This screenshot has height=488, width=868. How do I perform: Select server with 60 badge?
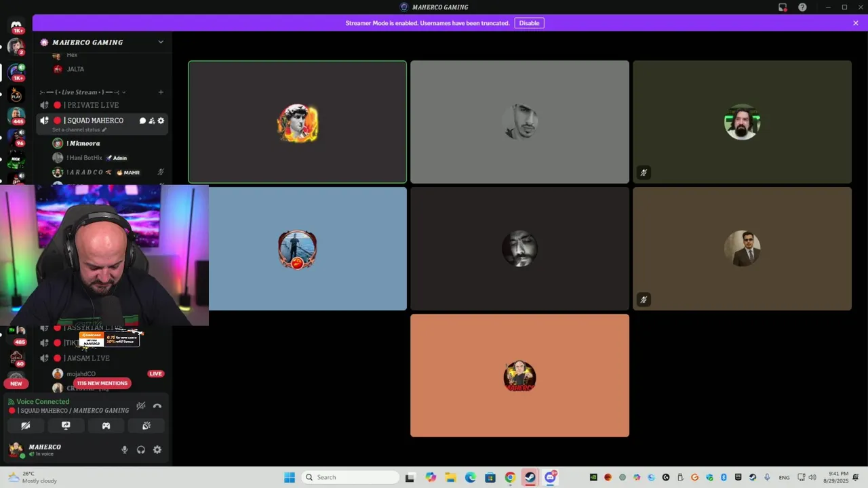[x=16, y=358]
